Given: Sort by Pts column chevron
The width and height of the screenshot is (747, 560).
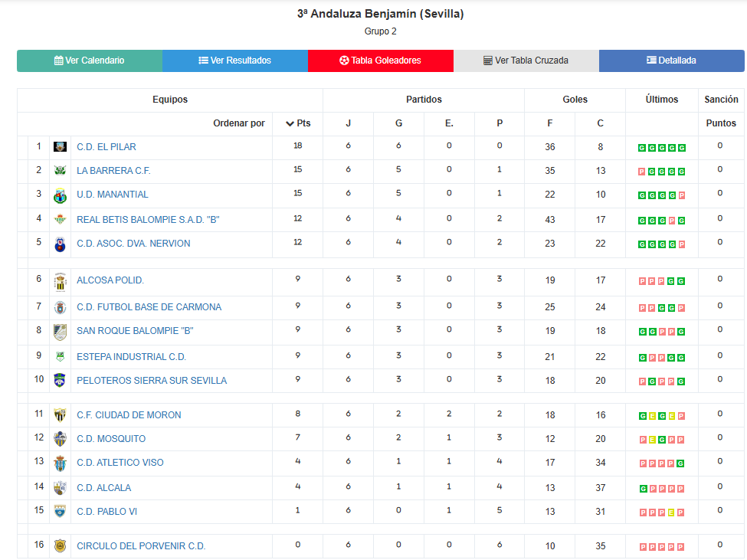Looking at the screenshot, I should [290, 124].
